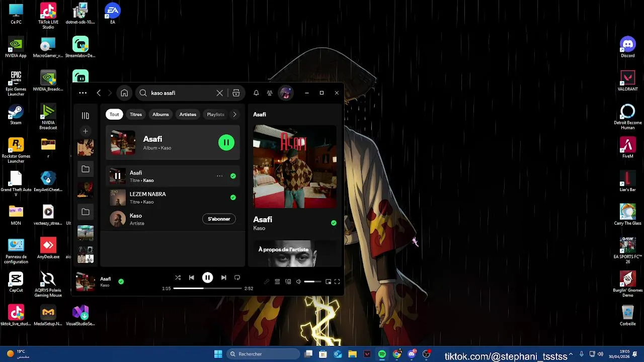Open first folder in library sidebar
This screenshot has width=644, height=362.
86,169
